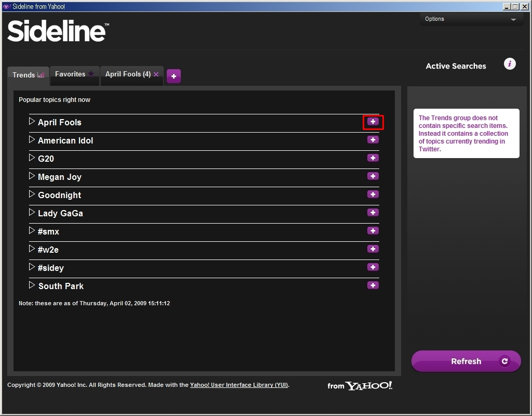Click the Refresh button
This screenshot has height=416, width=532.
[x=466, y=361]
